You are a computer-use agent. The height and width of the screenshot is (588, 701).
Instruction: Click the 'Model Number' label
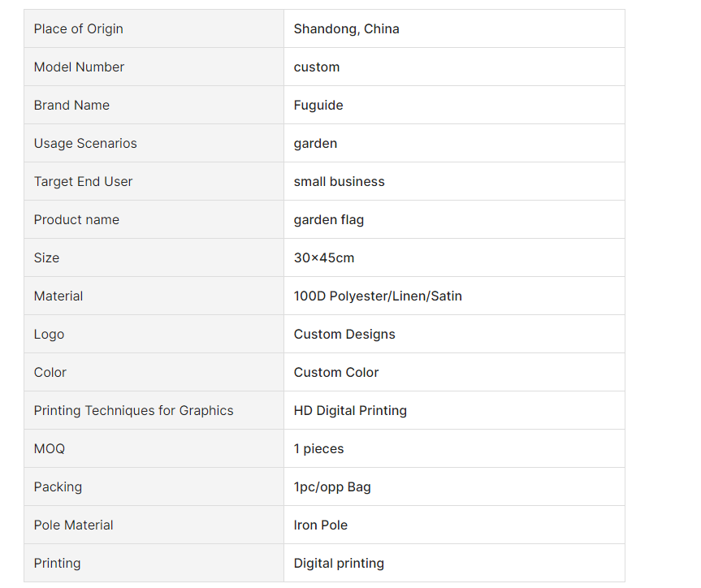[79, 67]
